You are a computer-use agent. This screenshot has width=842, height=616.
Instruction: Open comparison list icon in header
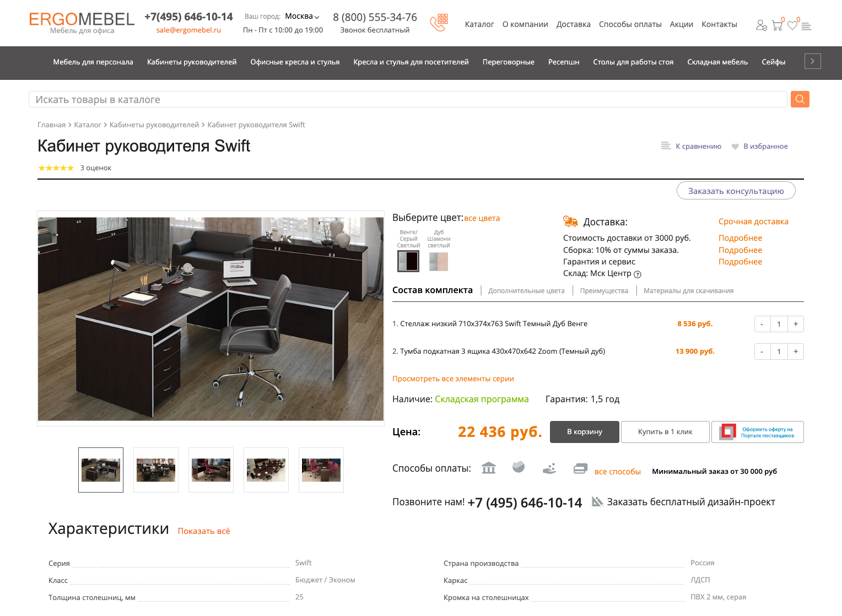coord(807,26)
